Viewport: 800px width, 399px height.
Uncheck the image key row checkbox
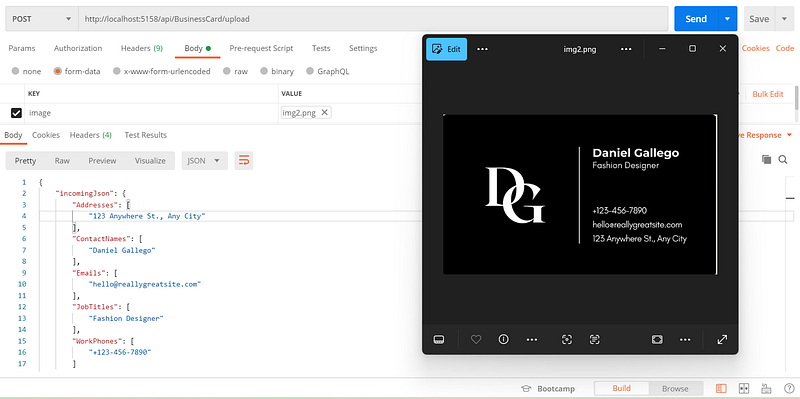tap(16, 113)
